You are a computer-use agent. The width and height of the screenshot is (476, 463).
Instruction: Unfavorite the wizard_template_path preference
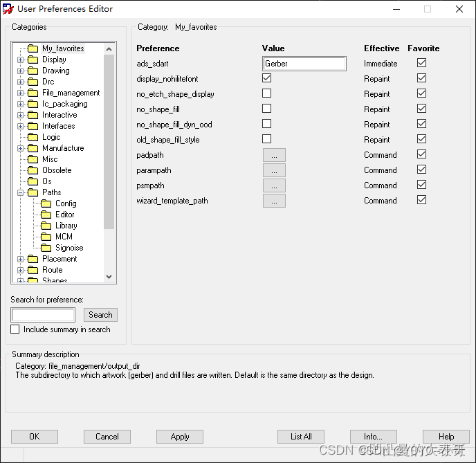coord(421,200)
